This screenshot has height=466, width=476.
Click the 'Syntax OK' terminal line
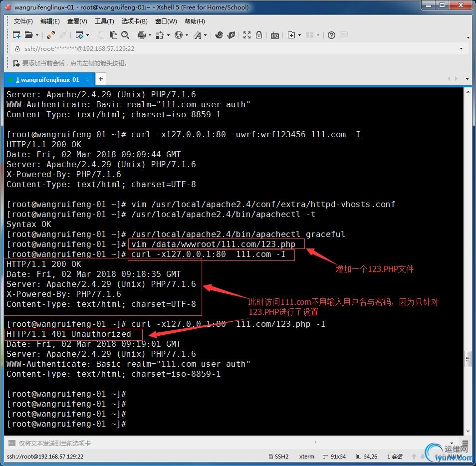click(x=29, y=225)
